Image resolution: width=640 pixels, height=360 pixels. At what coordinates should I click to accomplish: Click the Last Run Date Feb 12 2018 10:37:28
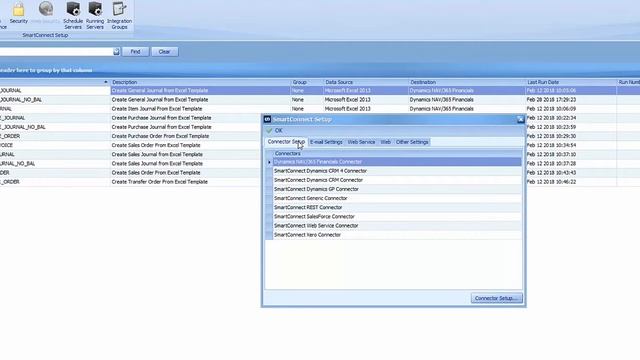[x=551, y=164]
